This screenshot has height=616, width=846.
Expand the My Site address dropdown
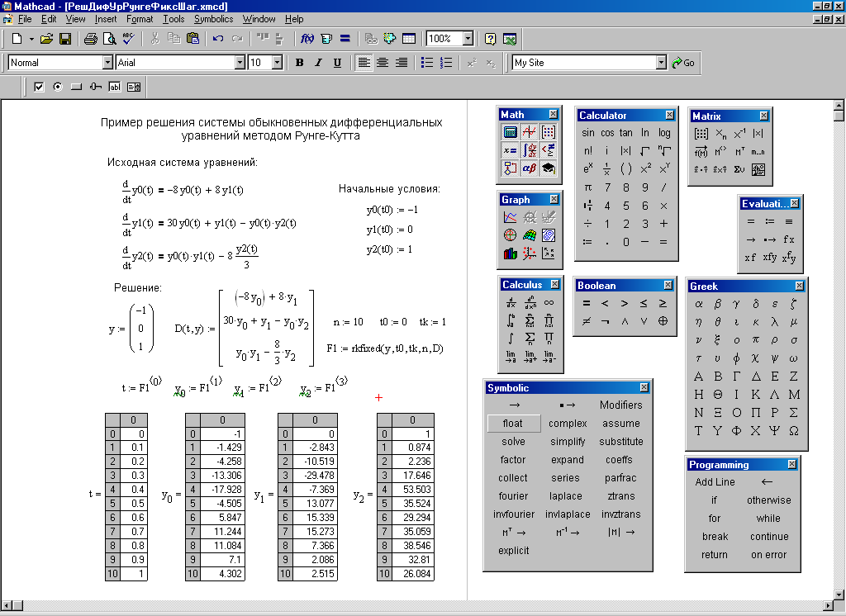click(x=662, y=63)
